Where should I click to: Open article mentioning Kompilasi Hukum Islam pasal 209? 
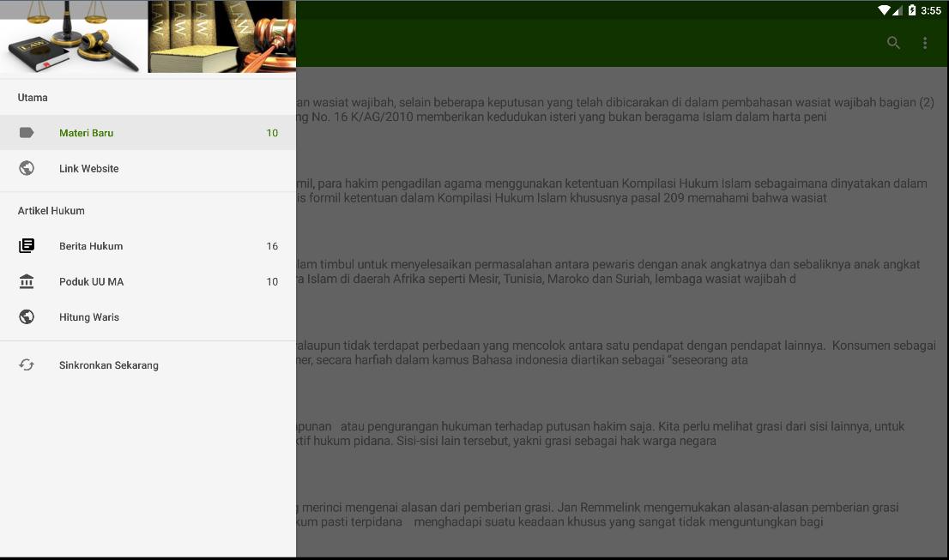pos(622,190)
